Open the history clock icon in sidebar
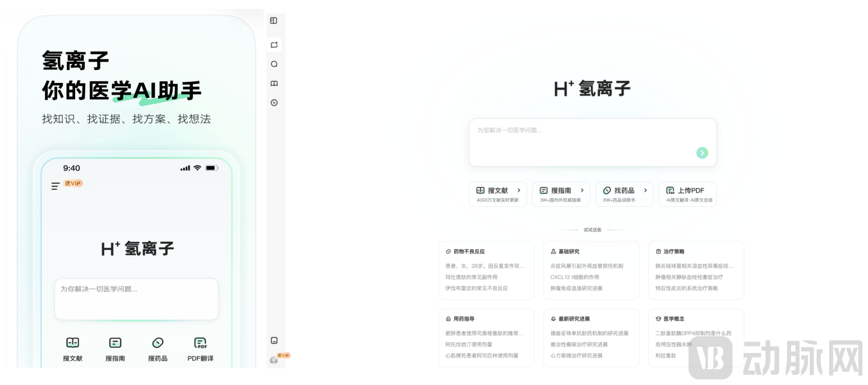Image resolution: width=868 pixels, height=385 pixels. coord(274,103)
